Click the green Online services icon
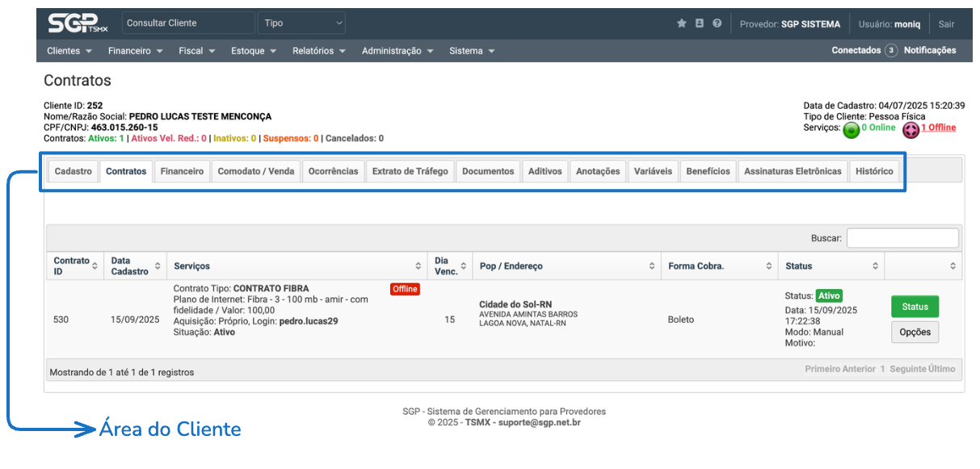Viewport: 980px width, 469px height. coord(851,130)
